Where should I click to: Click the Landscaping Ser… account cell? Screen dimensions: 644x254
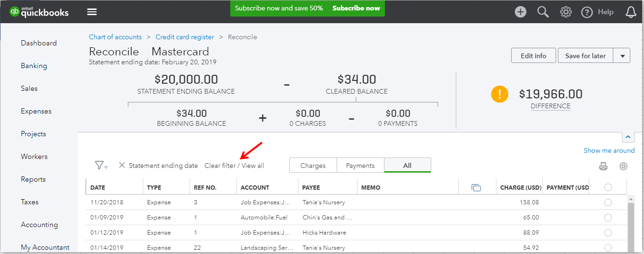pos(267,248)
